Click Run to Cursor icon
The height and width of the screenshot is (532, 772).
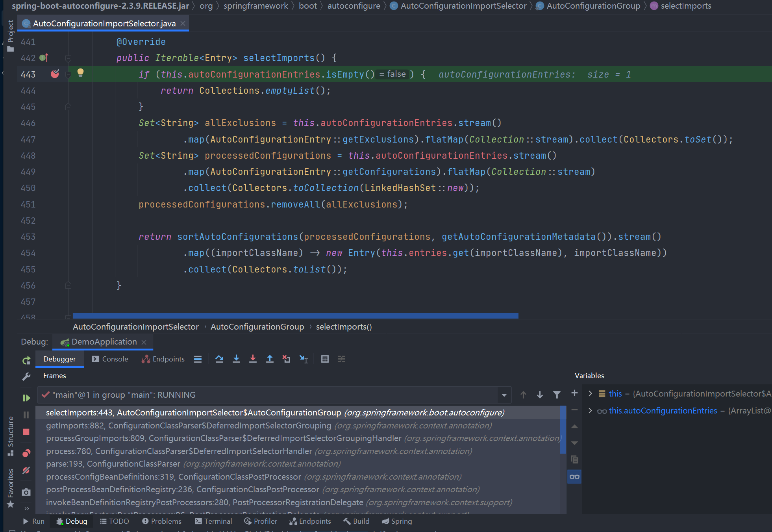304,359
